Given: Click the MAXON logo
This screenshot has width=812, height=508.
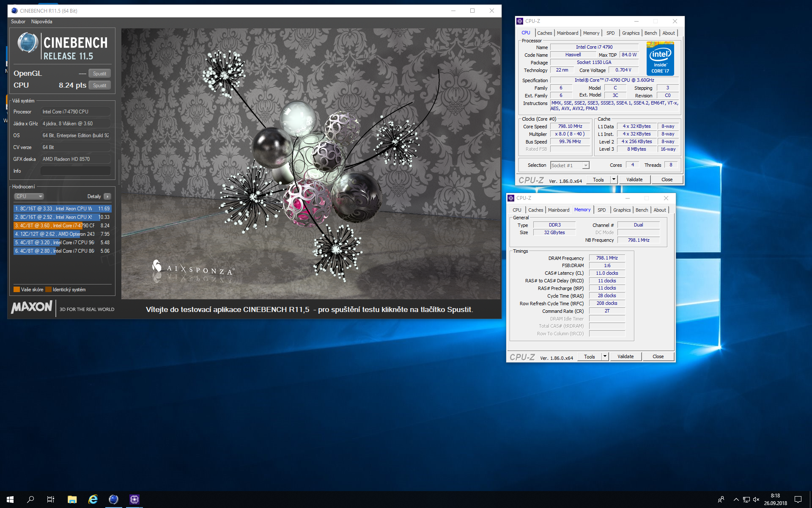Looking at the screenshot, I should pos(32,307).
